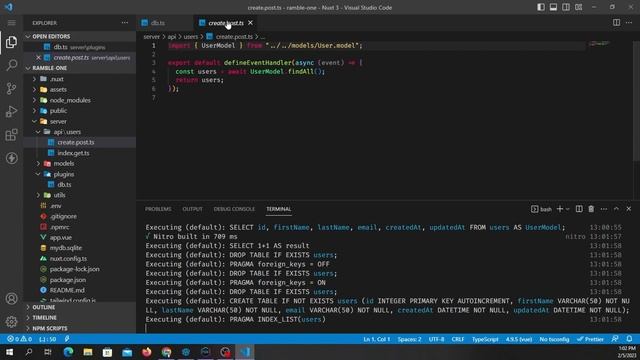Select the Terminal panel tab
The height and width of the screenshot is (360, 640).
pos(279,209)
